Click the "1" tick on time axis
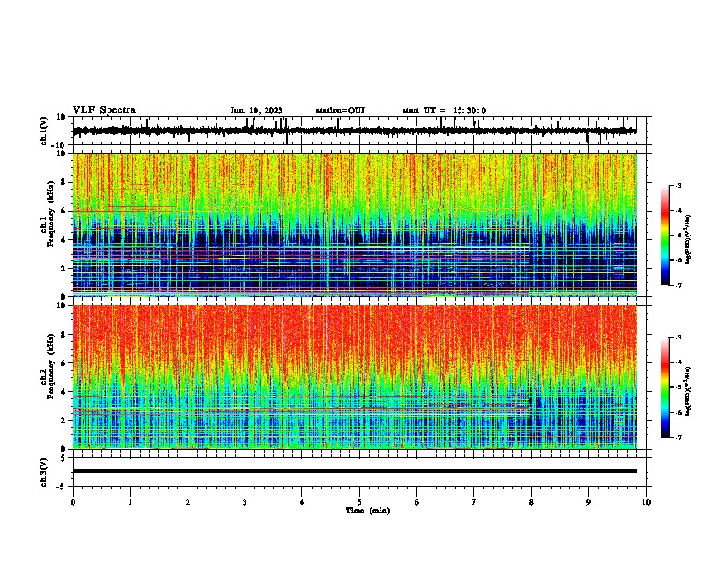This screenshot has width=728, height=563. tap(130, 502)
